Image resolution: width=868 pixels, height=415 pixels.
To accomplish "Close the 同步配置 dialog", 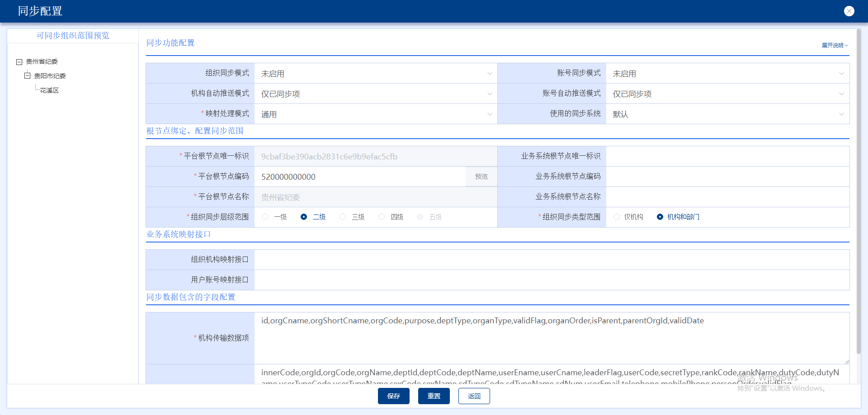I will (x=849, y=11).
